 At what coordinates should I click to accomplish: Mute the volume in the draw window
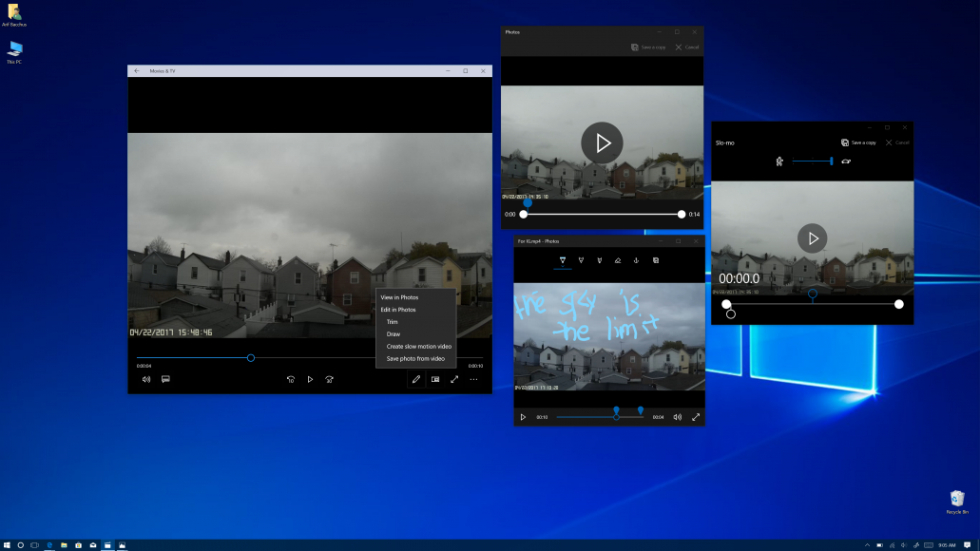point(678,417)
